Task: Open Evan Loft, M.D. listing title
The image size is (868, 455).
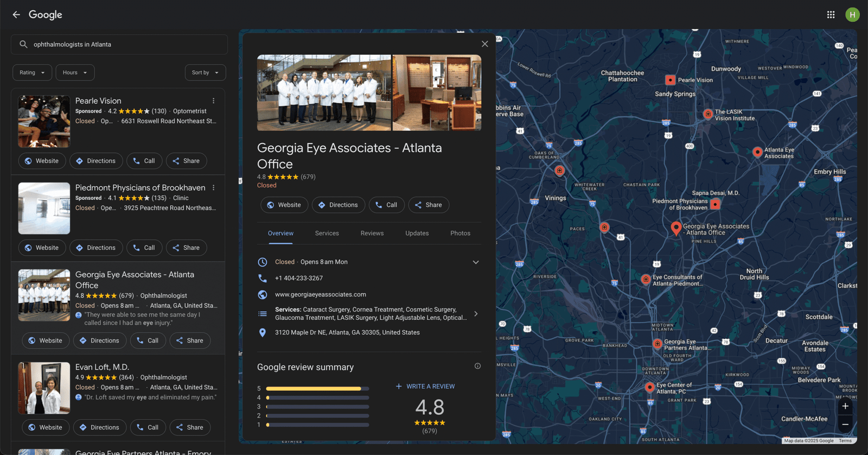Action: [102, 367]
